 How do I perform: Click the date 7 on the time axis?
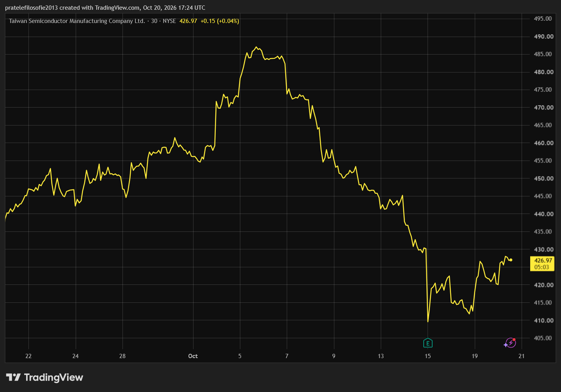click(287, 356)
